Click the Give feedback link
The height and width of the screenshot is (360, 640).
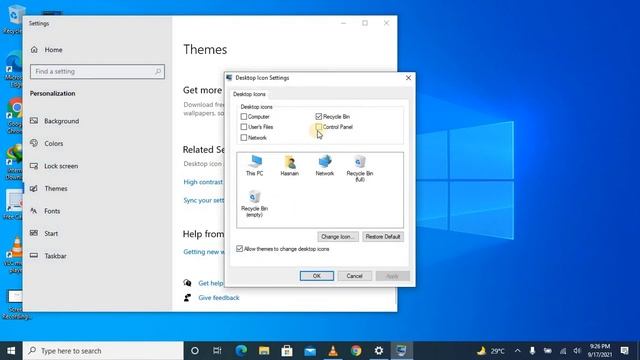pos(219,298)
